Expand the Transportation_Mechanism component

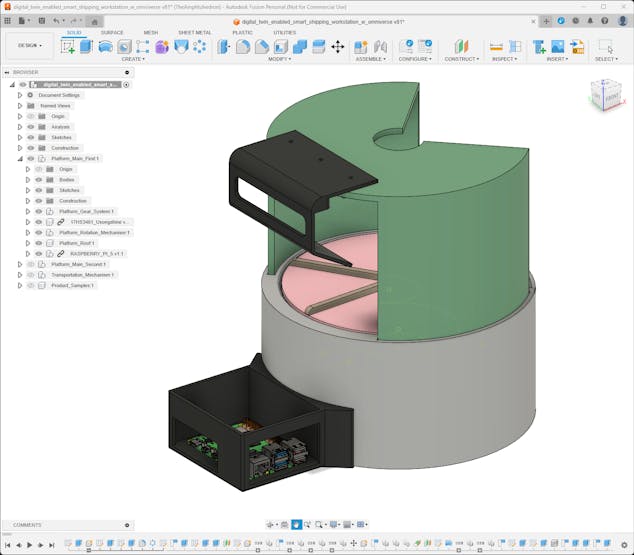point(19,275)
